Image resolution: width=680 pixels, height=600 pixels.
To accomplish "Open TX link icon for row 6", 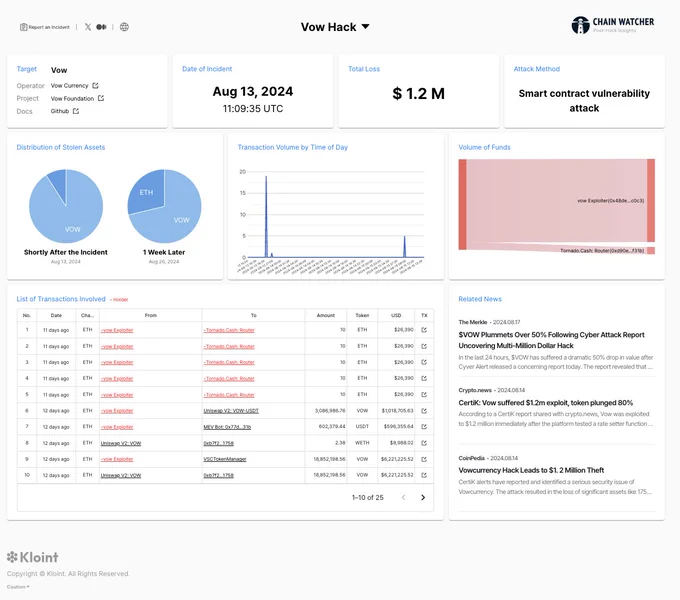I will (424, 411).
